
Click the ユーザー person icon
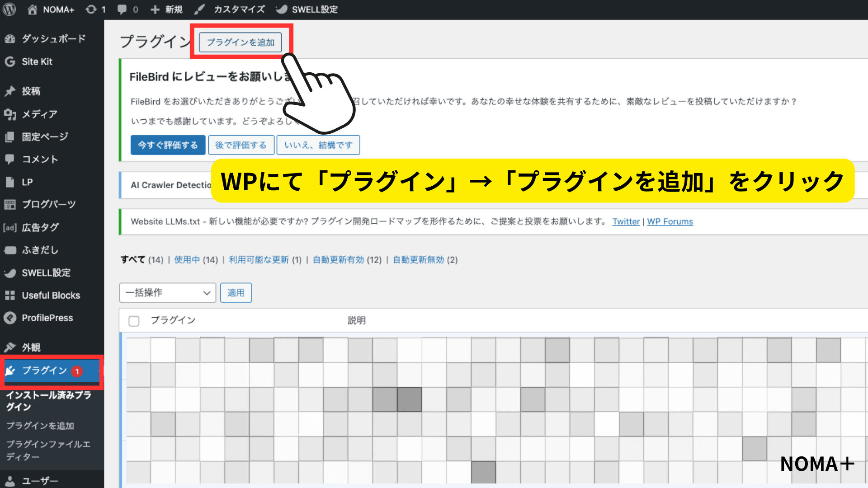point(10,481)
